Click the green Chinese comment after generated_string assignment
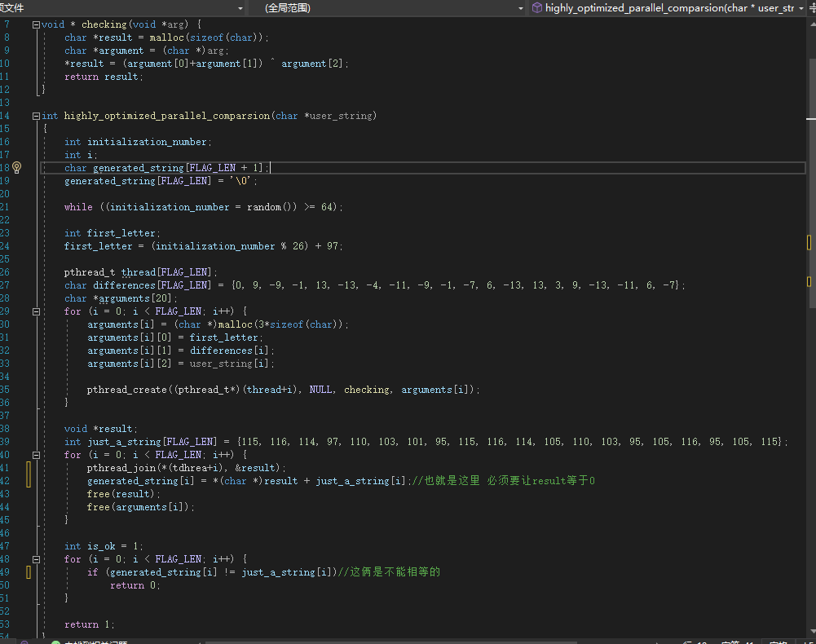 tap(504, 481)
